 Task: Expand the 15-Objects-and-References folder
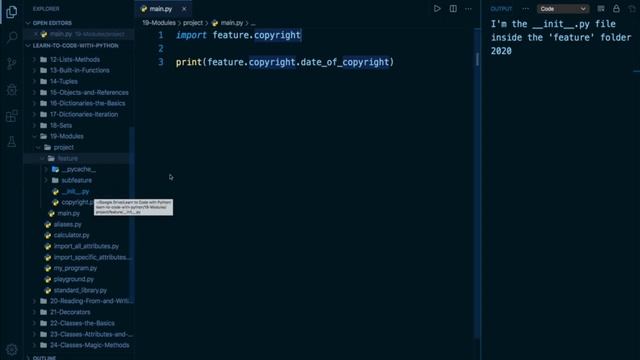coord(89,92)
